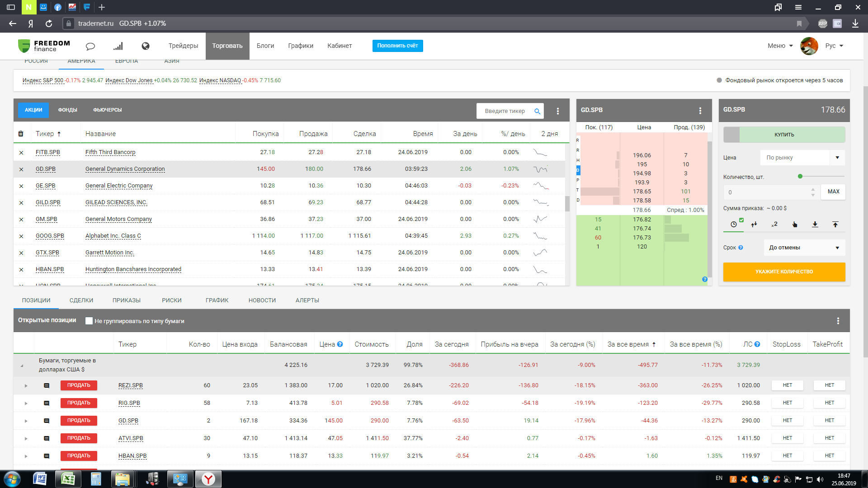Viewport: 868px width, 488px height.
Task: Click the help icon in order book corner
Action: [705, 279]
